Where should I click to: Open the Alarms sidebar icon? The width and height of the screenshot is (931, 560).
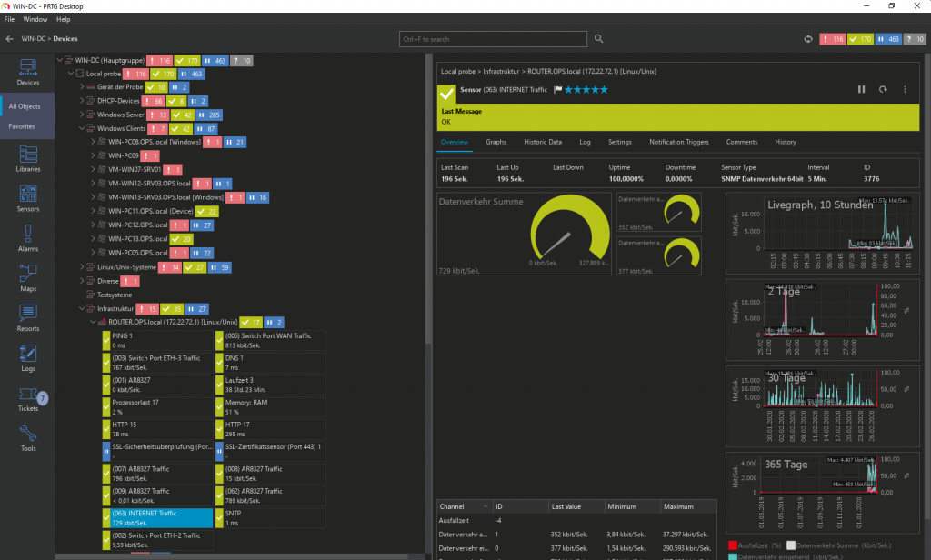click(27, 236)
